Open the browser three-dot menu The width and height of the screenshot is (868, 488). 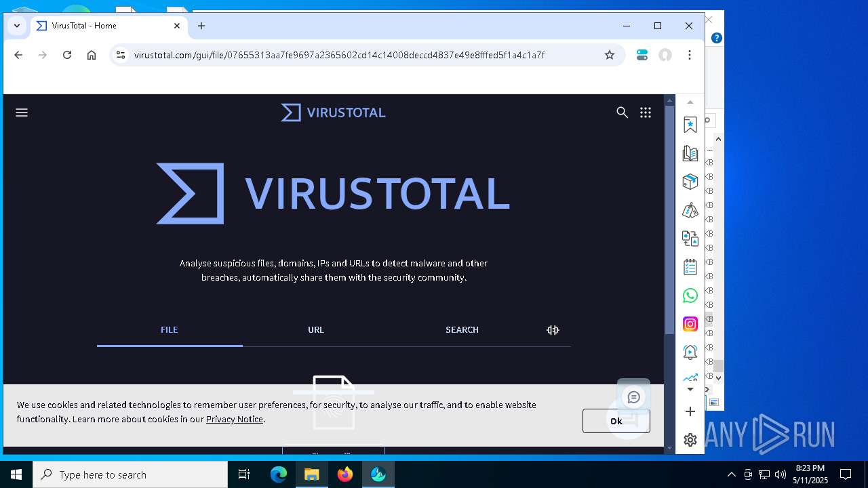pyautogui.click(x=690, y=55)
